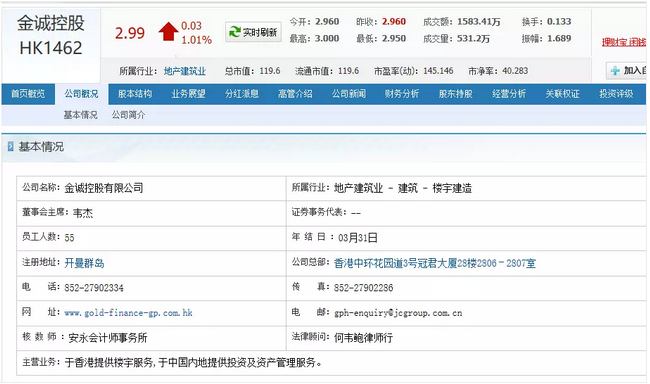Open the 地产建筑业 industry link

(185, 71)
